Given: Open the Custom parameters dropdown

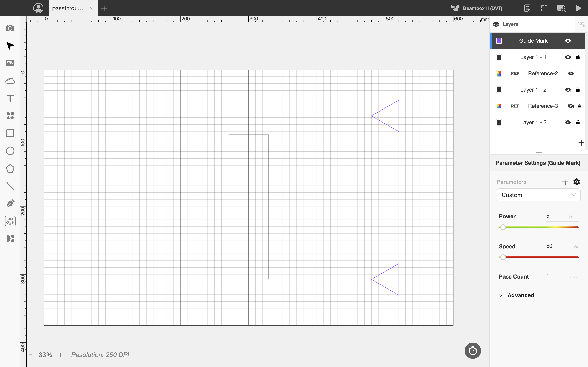Looking at the screenshot, I should tap(538, 195).
